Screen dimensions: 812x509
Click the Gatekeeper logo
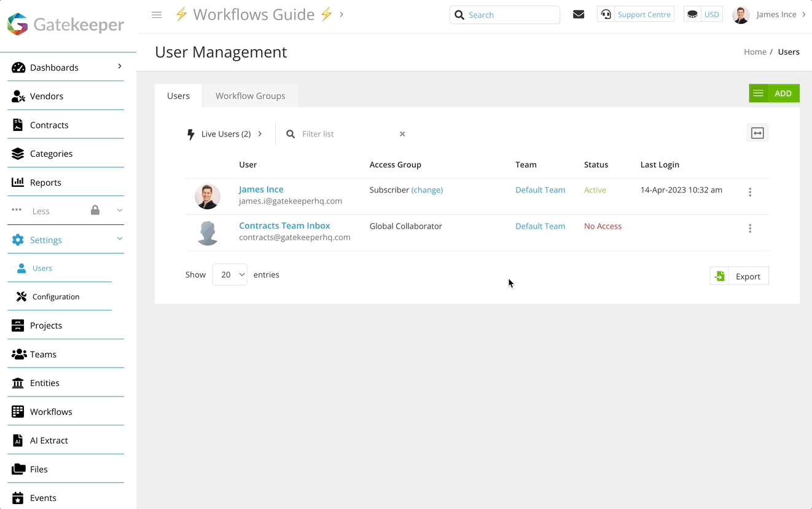(x=66, y=25)
